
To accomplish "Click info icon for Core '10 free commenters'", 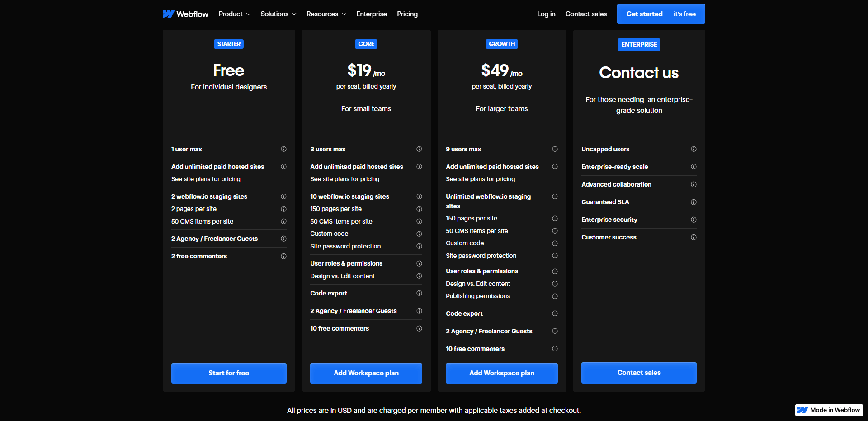I will click(419, 328).
